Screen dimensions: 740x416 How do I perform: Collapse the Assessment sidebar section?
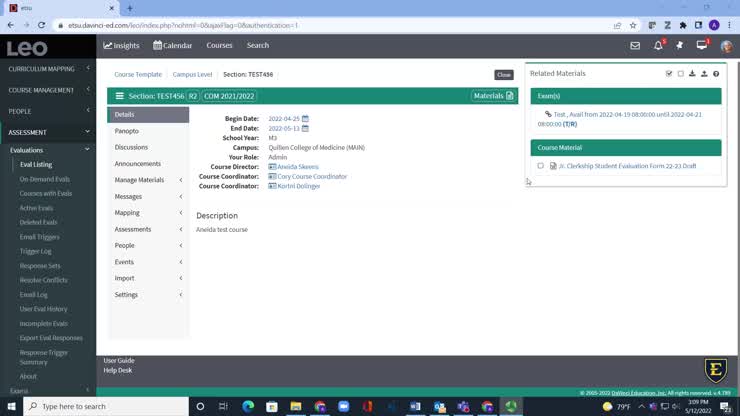48,133
